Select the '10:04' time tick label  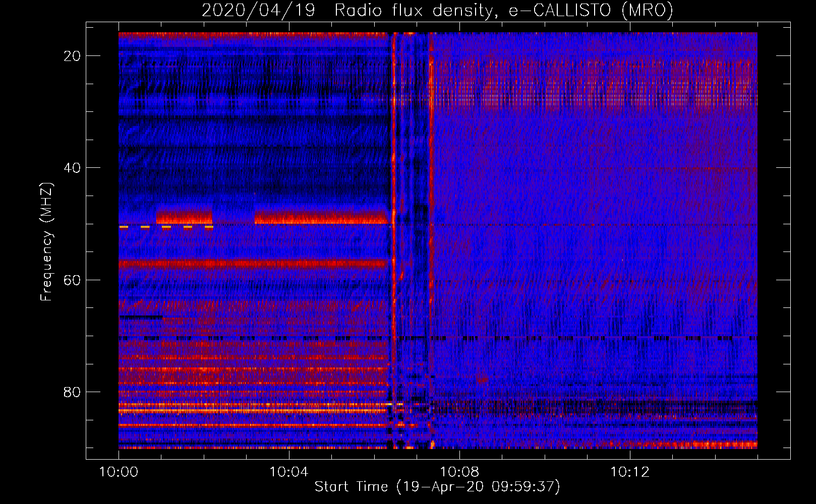pos(289,472)
